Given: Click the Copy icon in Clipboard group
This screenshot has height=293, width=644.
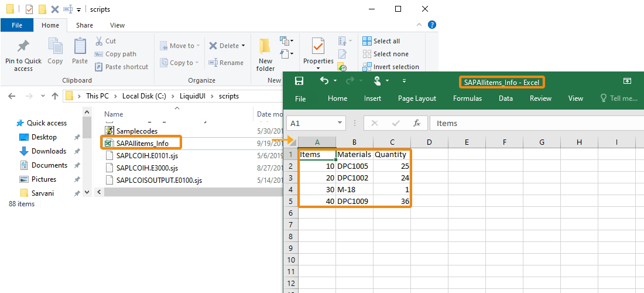Looking at the screenshot, I should [55, 46].
